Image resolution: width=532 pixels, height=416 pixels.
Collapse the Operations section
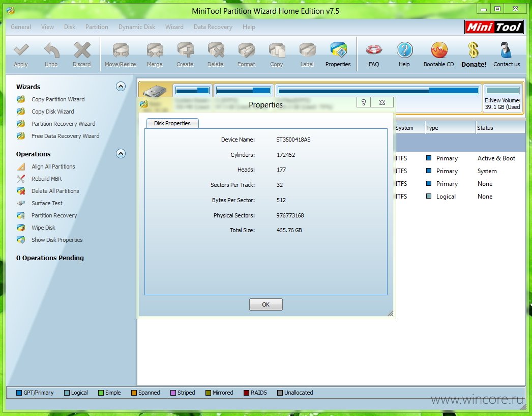pyautogui.click(x=121, y=154)
